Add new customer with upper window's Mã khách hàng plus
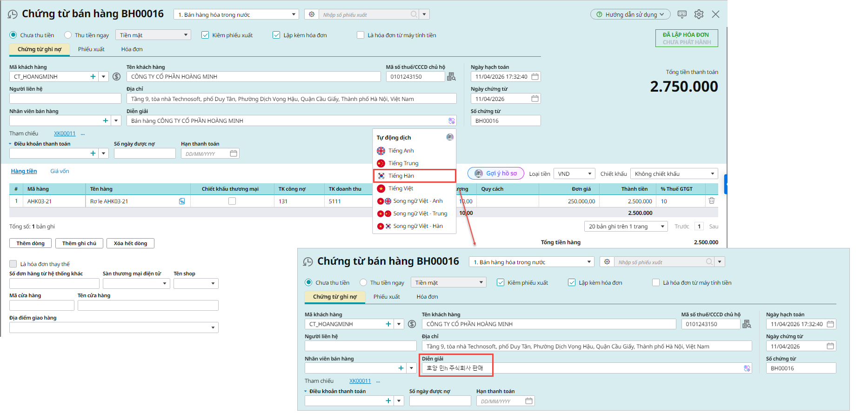 point(93,76)
